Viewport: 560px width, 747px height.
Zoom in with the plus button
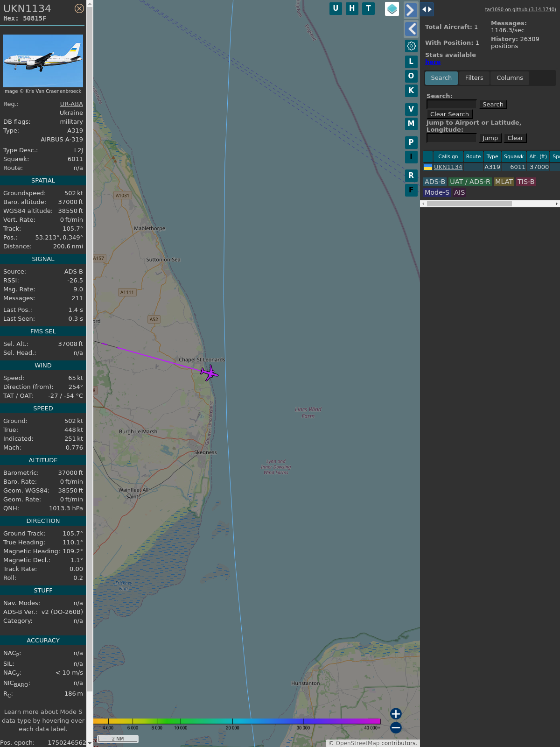point(396,714)
